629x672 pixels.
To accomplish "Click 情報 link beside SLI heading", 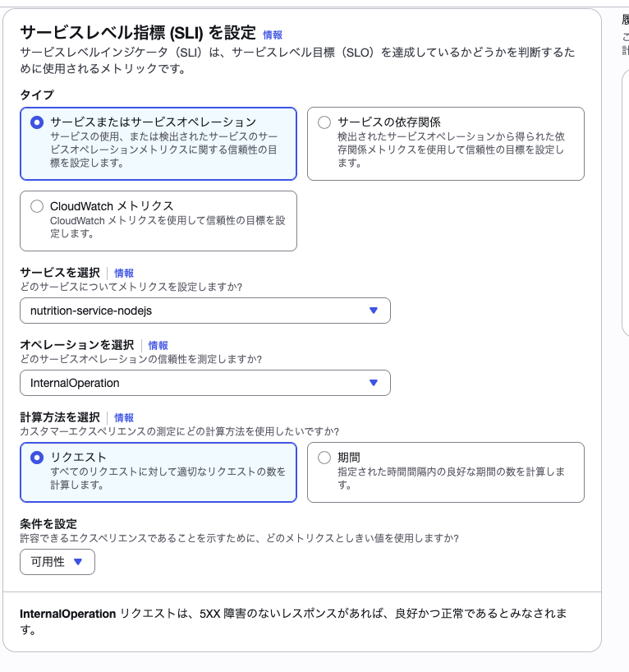I will (x=273, y=35).
